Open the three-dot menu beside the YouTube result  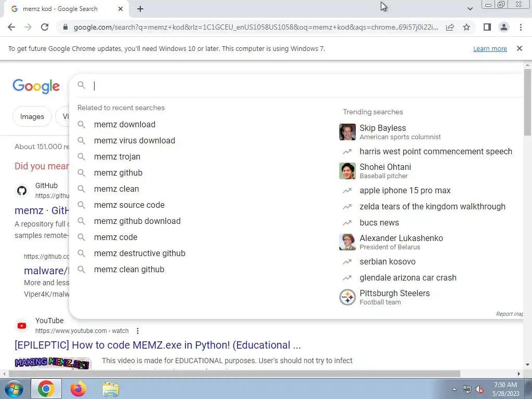tap(137, 331)
